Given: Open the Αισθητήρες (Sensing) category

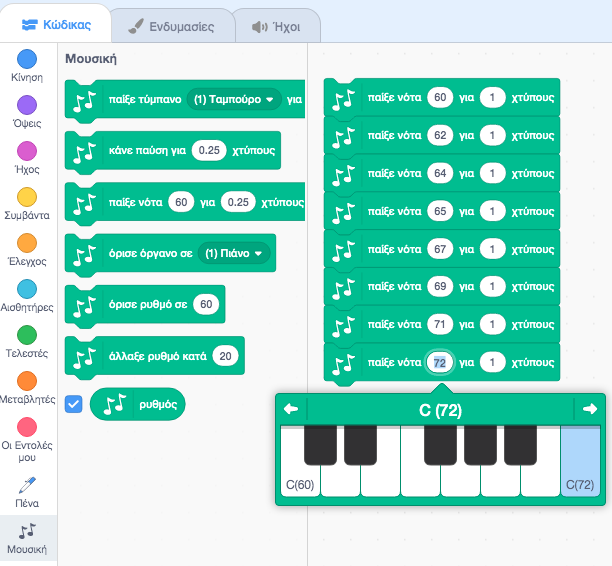Looking at the screenshot, I should point(28,290).
